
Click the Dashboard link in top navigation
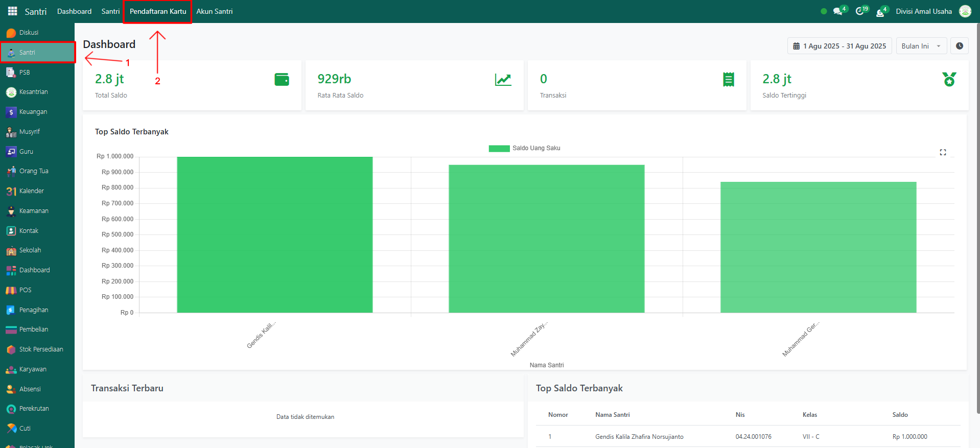point(74,11)
